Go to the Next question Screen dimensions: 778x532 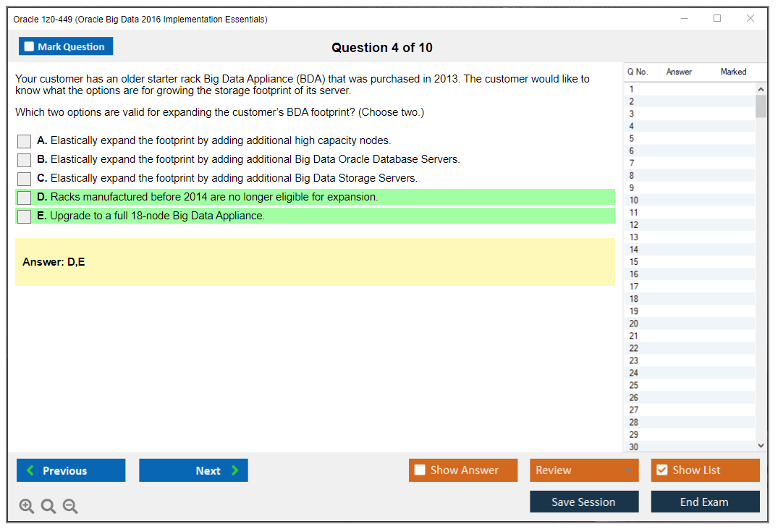pos(193,470)
